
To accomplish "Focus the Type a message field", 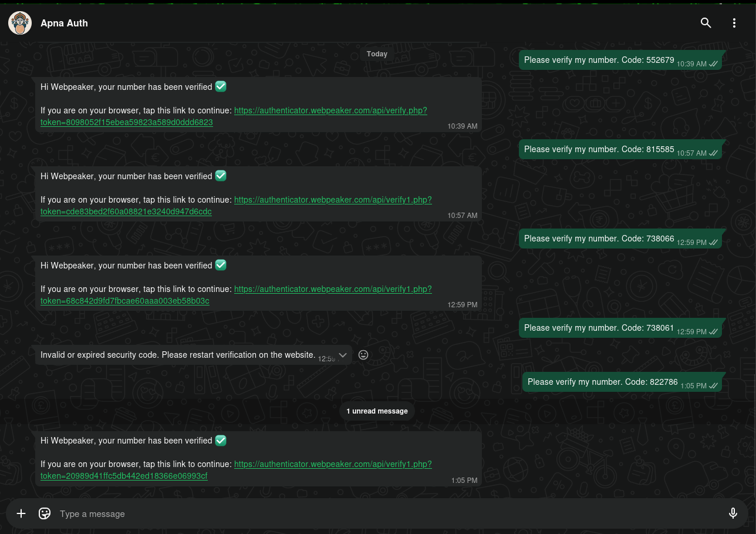I will tap(387, 513).
